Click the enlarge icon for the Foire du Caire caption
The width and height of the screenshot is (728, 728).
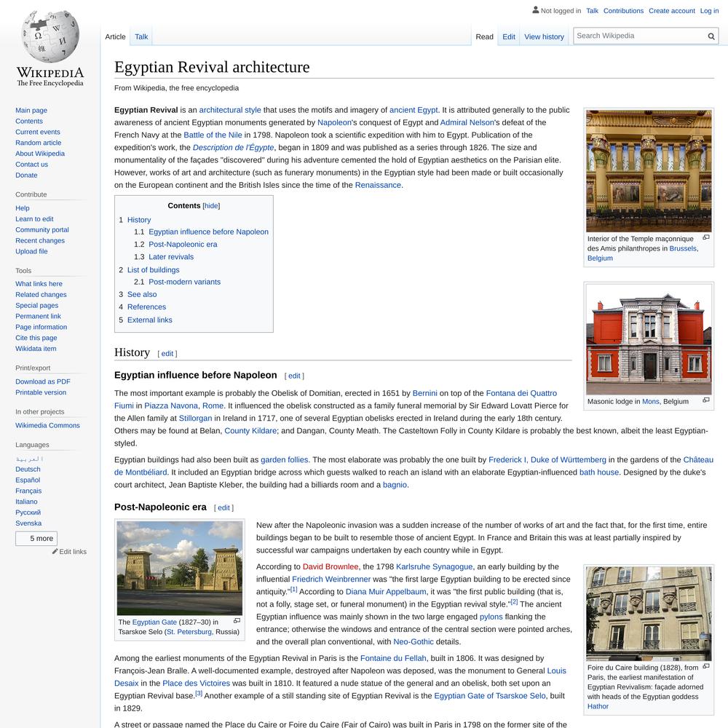pos(705,666)
